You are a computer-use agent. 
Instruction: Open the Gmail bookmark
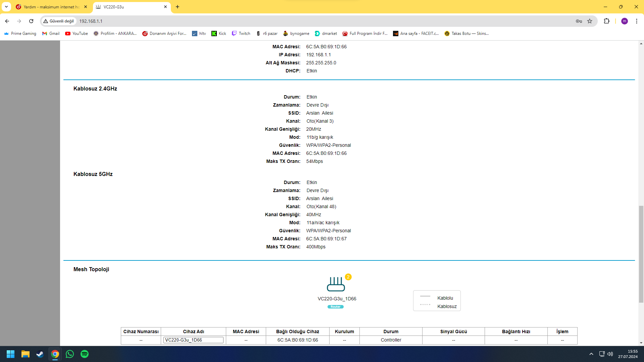click(x=51, y=34)
